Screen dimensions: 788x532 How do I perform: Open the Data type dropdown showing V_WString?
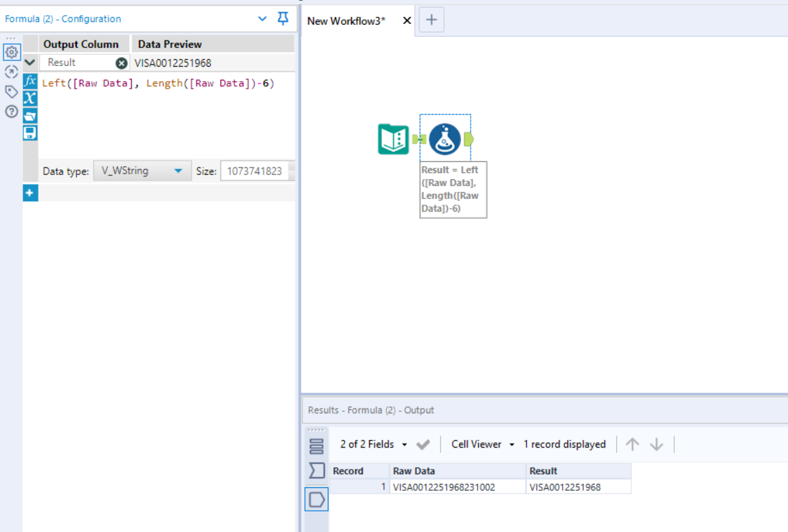pyautogui.click(x=141, y=170)
